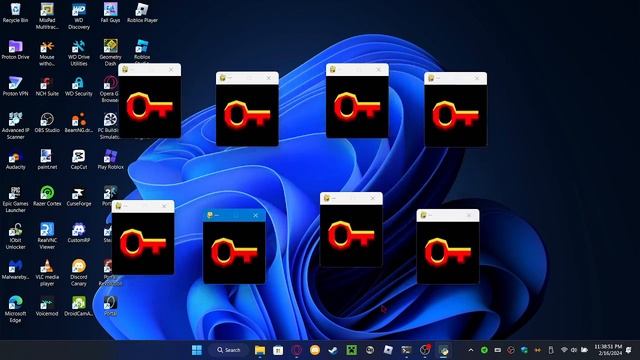
Task: Select the Recycle Bin desktop icon
Action: (15, 13)
